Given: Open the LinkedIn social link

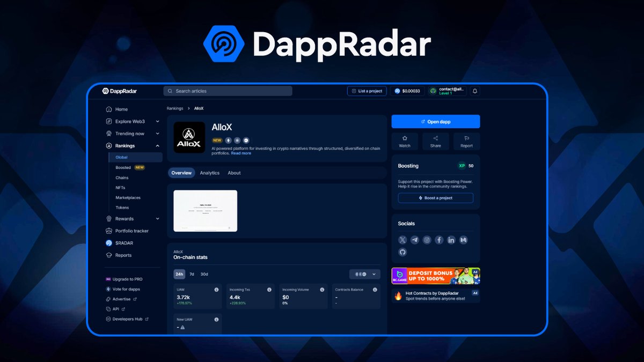Looking at the screenshot, I should (451, 240).
